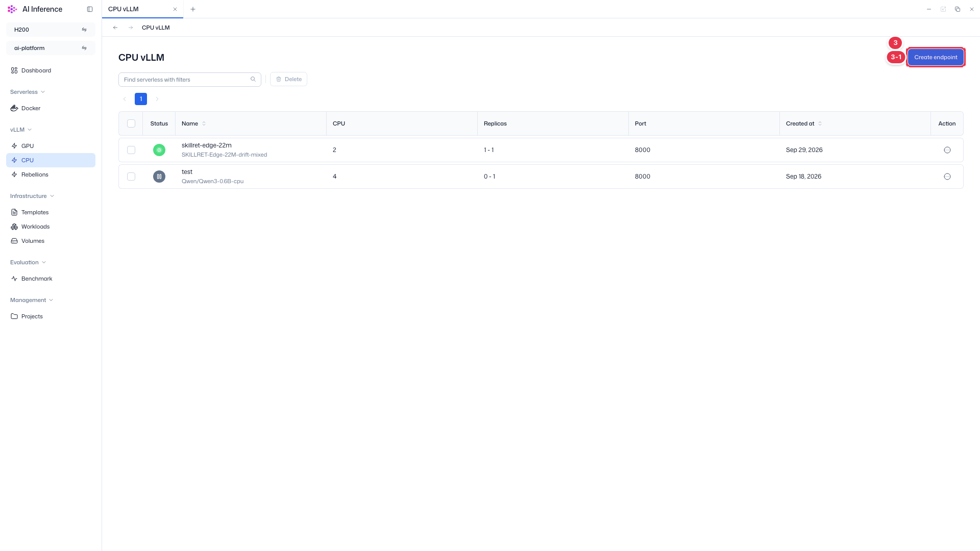This screenshot has height=551, width=980.
Task: Toggle select-all checkbox in table header
Action: (x=131, y=123)
